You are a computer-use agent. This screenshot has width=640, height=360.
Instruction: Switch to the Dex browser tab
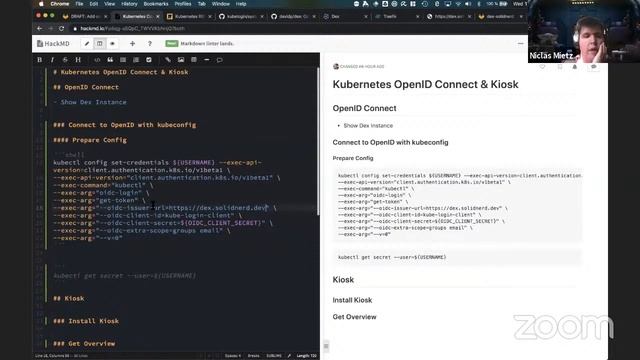345,16
